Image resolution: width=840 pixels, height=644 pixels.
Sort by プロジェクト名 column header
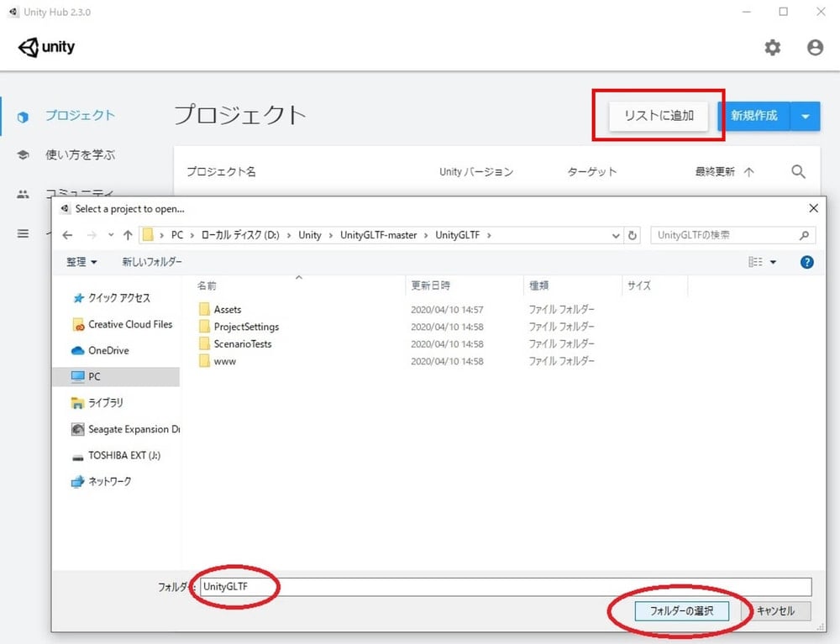tap(221, 172)
